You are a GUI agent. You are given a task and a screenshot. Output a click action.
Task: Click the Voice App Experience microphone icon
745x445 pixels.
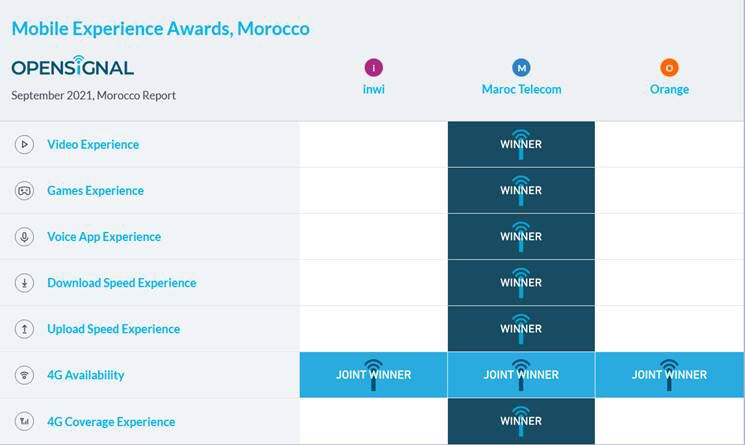point(24,237)
